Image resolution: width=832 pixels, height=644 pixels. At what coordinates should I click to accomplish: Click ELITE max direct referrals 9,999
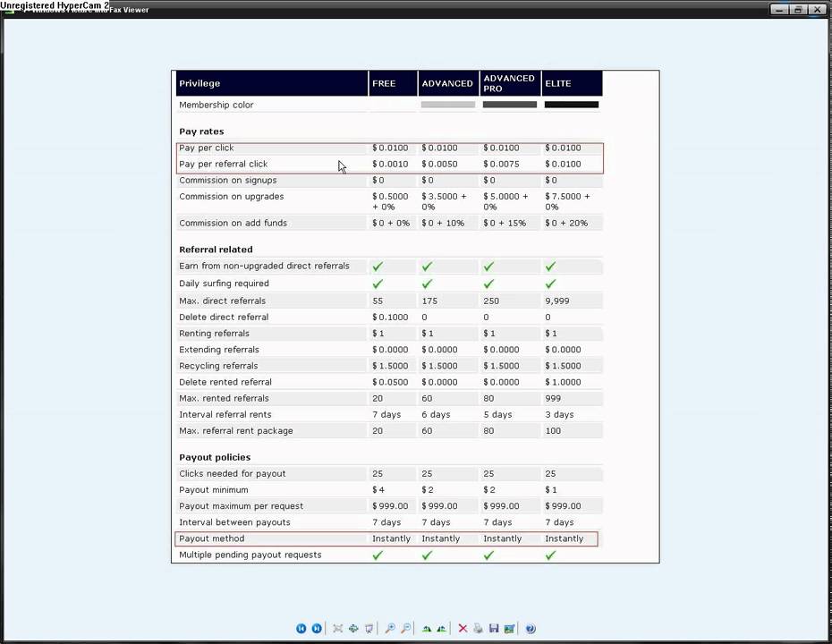pos(557,301)
